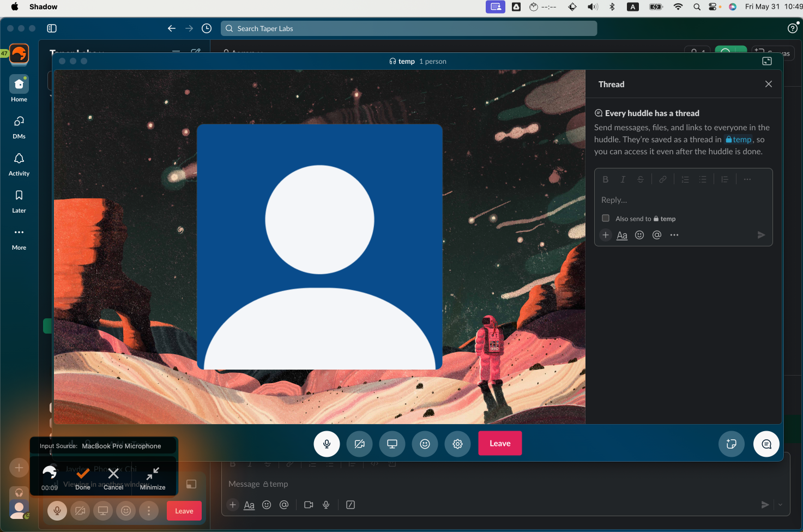Image resolution: width=803 pixels, height=532 pixels.
Task: Toggle strikethrough in the message composer toolbar
Action: (x=267, y=463)
